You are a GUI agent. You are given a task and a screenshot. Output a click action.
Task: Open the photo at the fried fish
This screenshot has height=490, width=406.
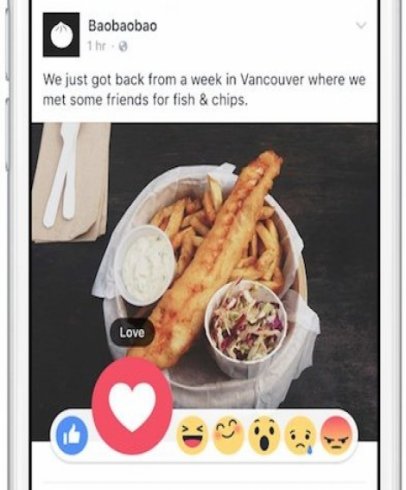213,257
